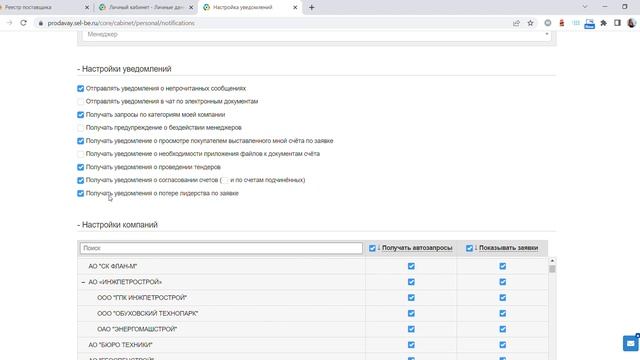Reload the page with the refresh icon

[23, 23]
